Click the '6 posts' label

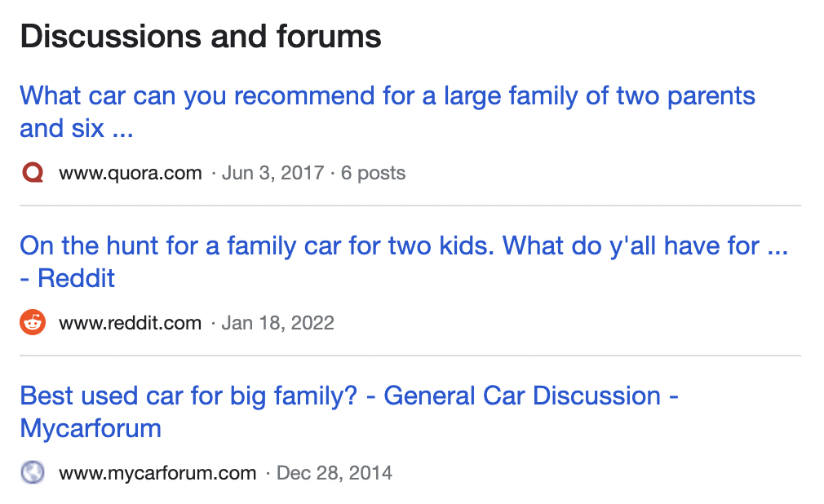pos(373,173)
